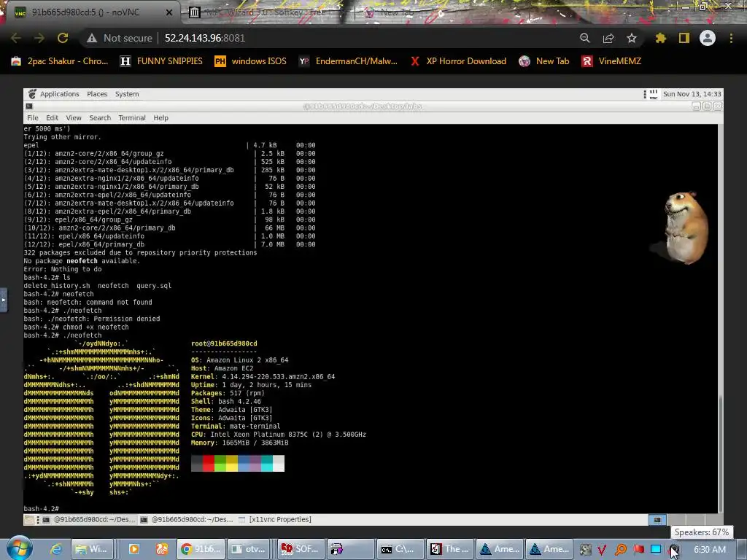
Task: Select second terminal window in MATE panel
Action: click(x=187, y=519)
